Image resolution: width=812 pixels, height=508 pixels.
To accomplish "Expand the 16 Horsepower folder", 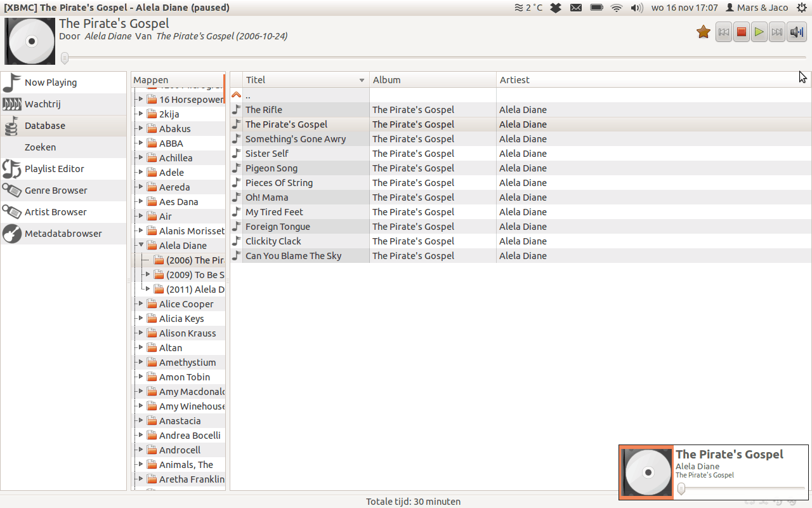I will tap(141, 99).
